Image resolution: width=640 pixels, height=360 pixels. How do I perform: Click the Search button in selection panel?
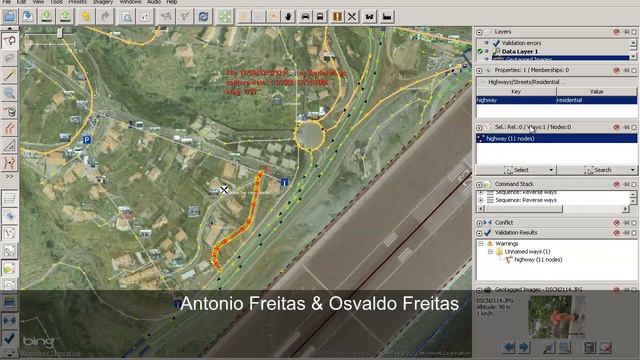click(597, 170)
